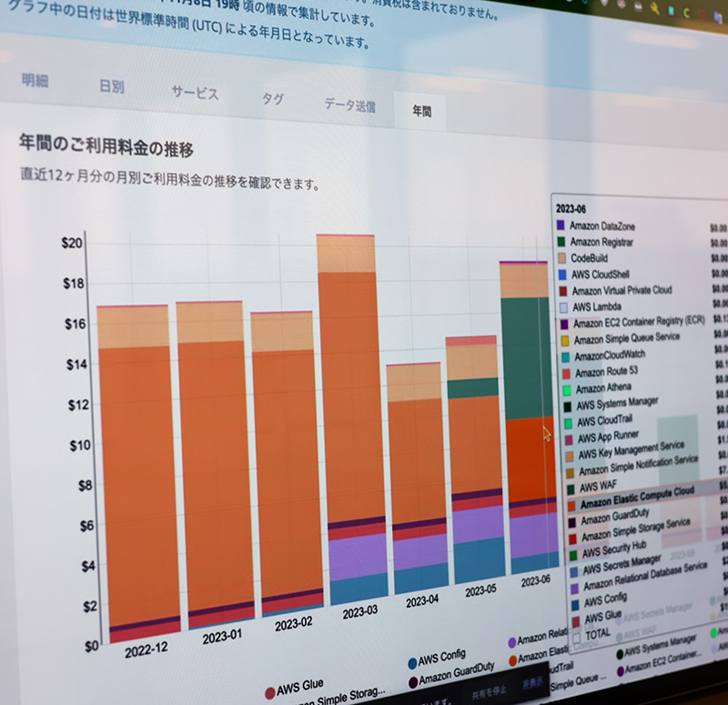Click the blue AWS Config segment in 2023-04

(x=420, y=576)
